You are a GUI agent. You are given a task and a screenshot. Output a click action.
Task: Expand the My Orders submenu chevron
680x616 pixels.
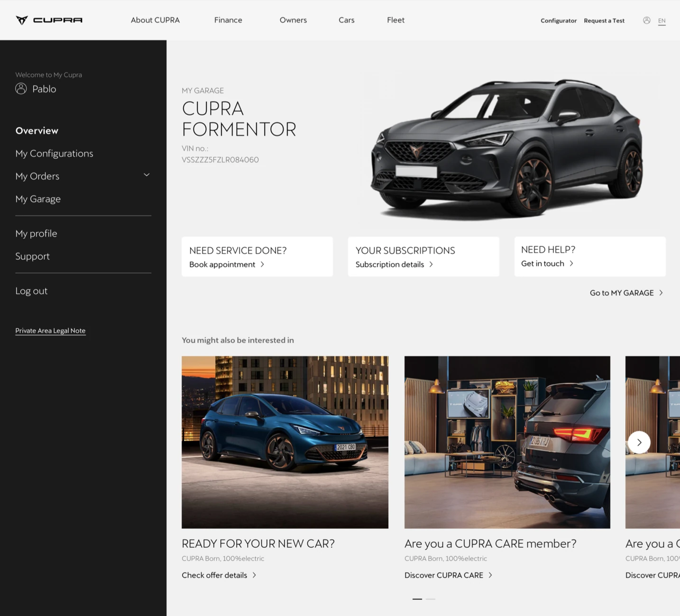pos(147,175)
